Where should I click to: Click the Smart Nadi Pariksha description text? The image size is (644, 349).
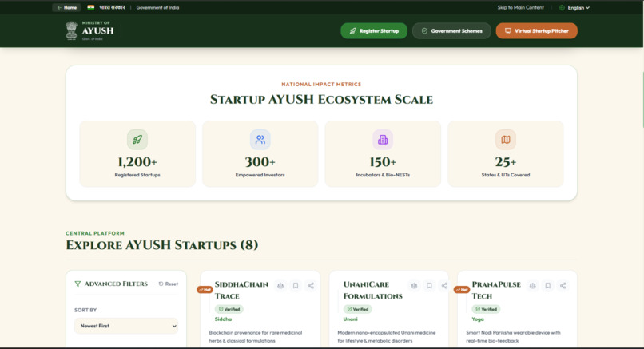coord(513,337)
